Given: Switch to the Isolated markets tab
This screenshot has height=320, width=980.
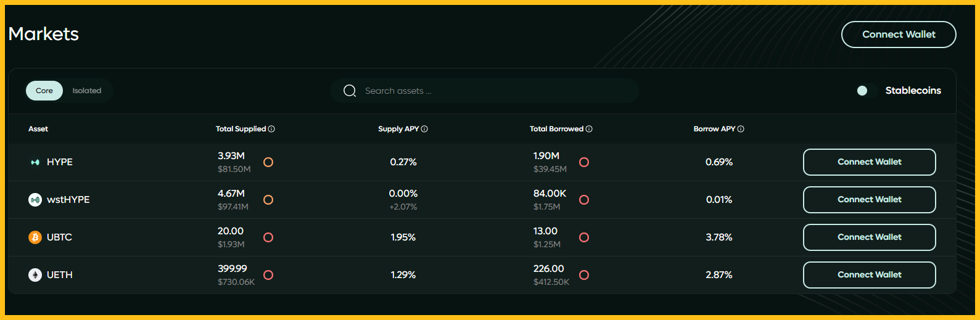Looking at the screenshot, I should [87, 91].
